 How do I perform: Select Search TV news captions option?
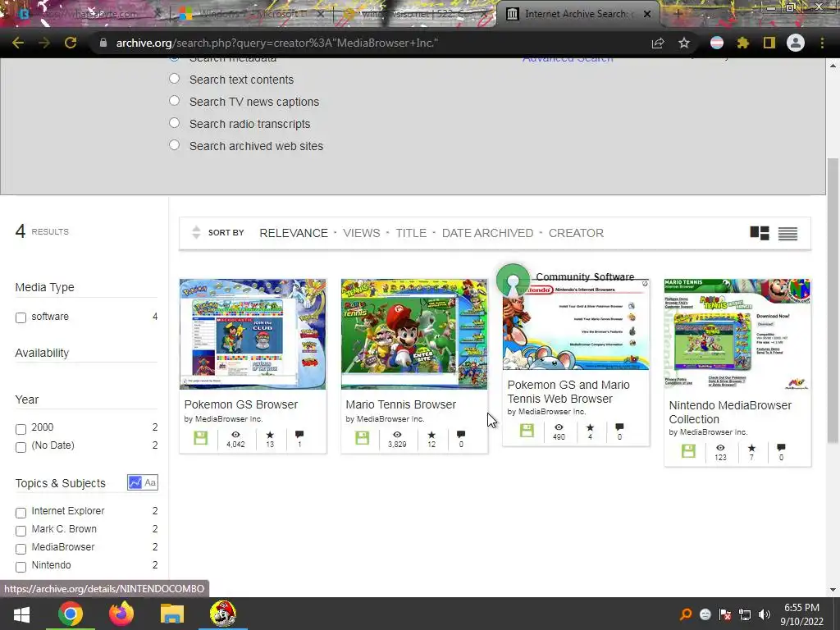click(x=174, y=101)
